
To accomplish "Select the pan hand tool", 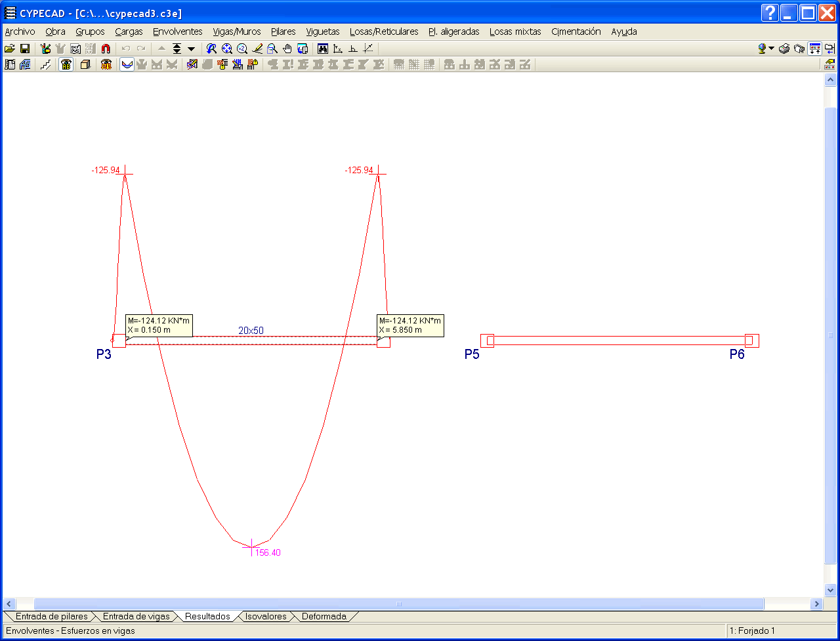I will click(287, 49).
